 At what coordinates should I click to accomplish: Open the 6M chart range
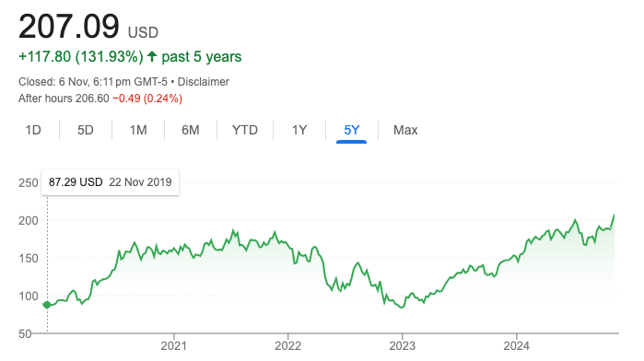pyautogui.click(x=191, y=130)
